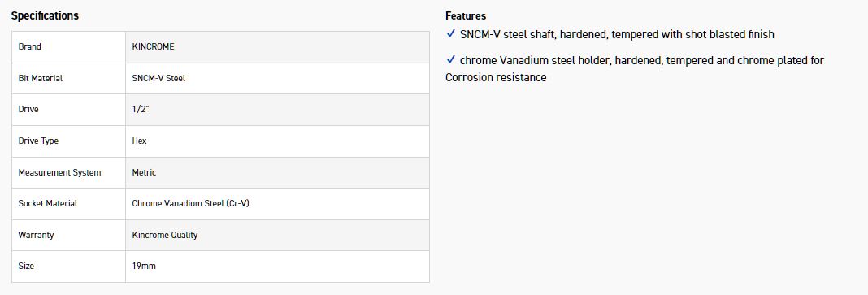The width and height of the screenshot is (868, 295).
Task: Click the SNCM-V steel shaft feature text
Action: 617,34
